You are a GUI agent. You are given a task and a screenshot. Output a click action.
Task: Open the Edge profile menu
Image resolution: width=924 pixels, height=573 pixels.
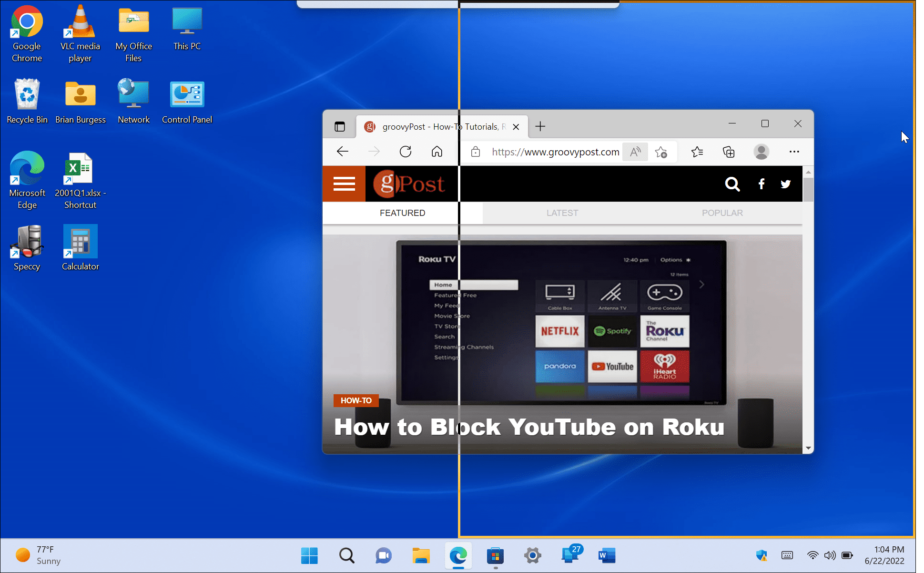761,152
